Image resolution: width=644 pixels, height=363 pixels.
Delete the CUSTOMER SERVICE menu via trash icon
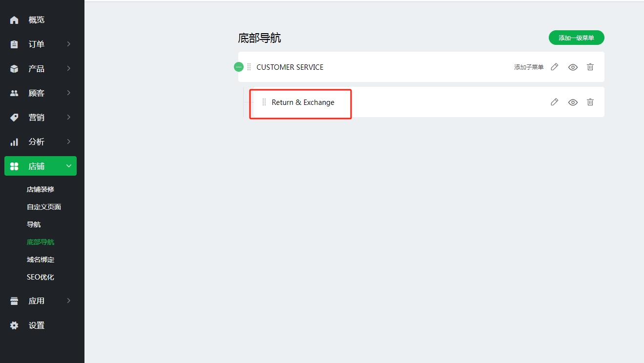(590, 67)
